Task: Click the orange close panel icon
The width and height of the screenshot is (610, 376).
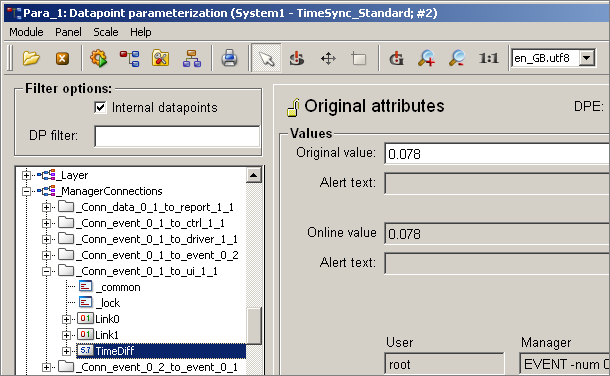Action: pyautogui.click(x=62, y=58)
